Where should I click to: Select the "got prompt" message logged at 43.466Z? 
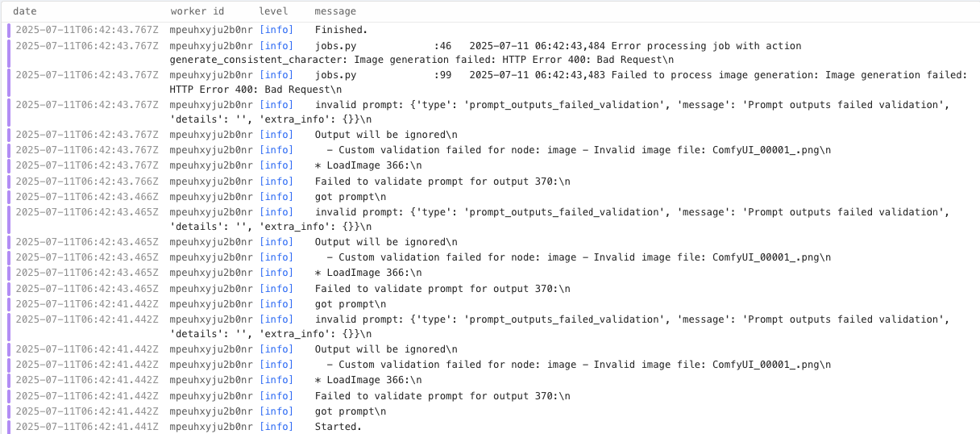point(350,197)
